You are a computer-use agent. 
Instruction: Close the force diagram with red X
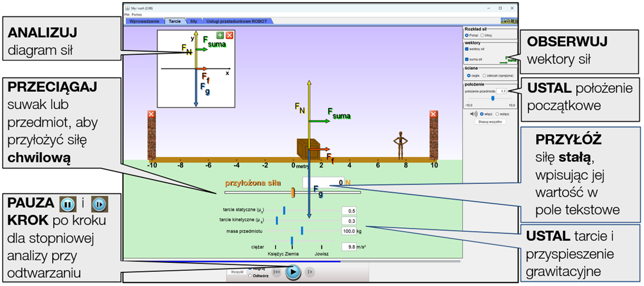click(229, 36)
